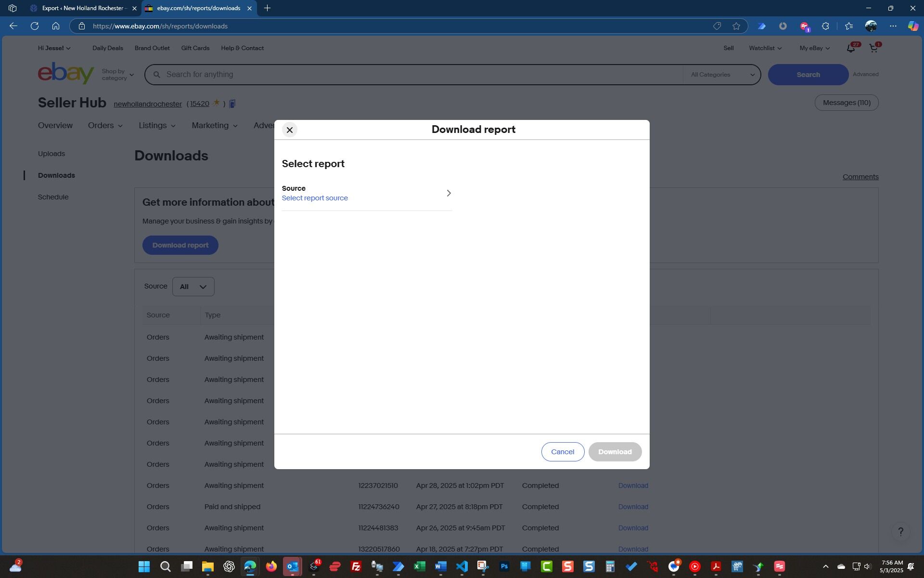Click the Cancel button

point(562,452)
